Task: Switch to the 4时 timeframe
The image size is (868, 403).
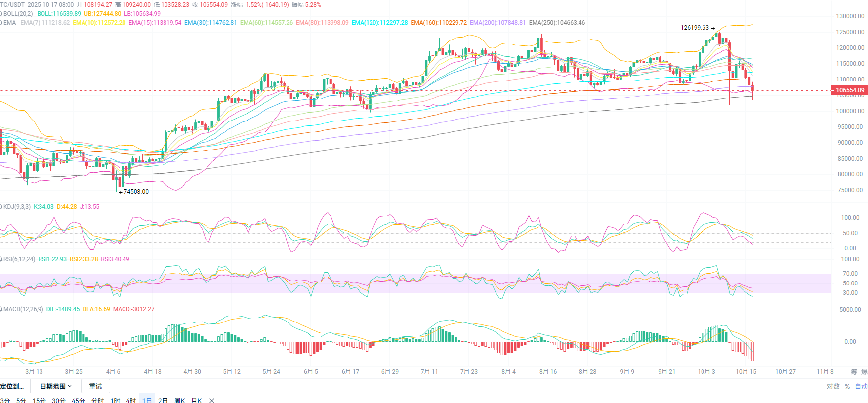Action: tap(131, 400)
